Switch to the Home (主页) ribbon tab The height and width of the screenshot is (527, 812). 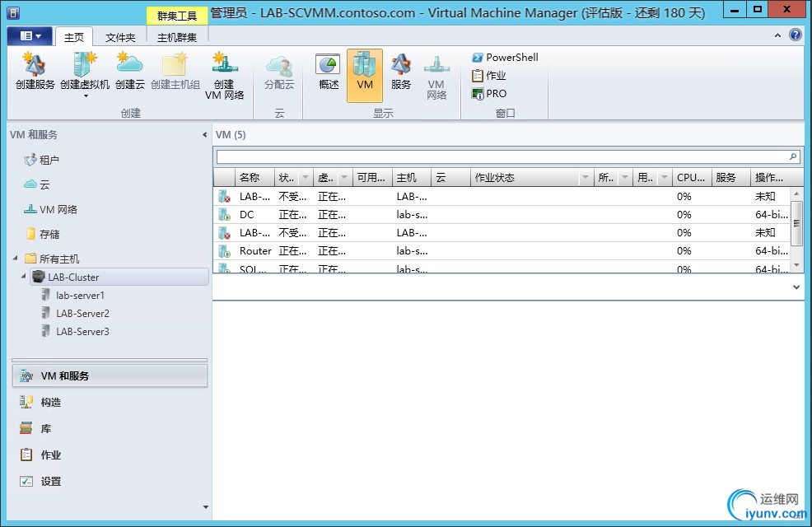click(x=73, y=37)
